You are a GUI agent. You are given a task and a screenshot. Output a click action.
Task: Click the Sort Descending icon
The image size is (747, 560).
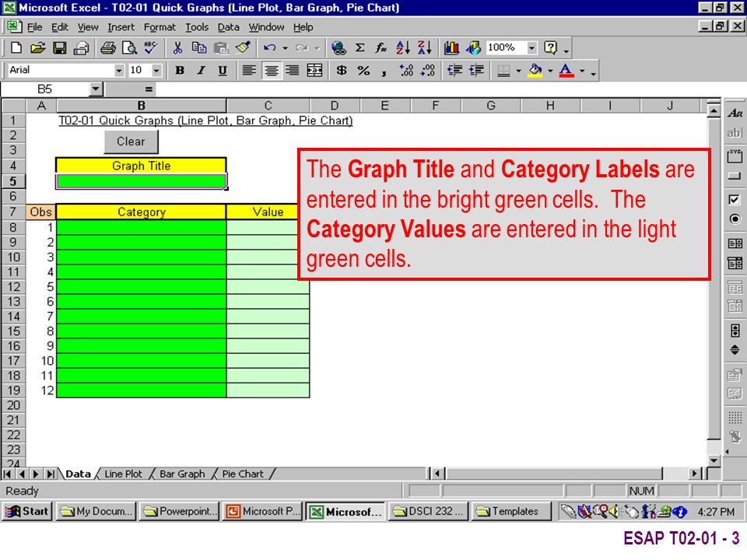425,47
